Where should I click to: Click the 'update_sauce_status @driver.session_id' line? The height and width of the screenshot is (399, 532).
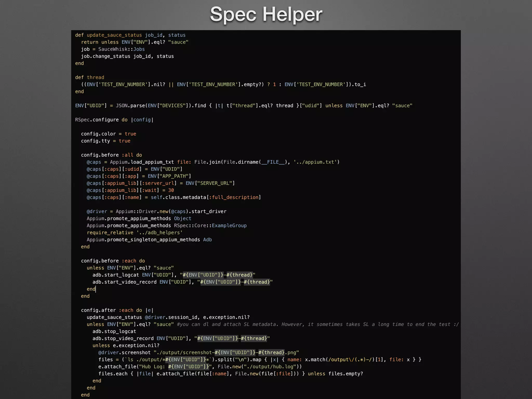tap(168, 317)
